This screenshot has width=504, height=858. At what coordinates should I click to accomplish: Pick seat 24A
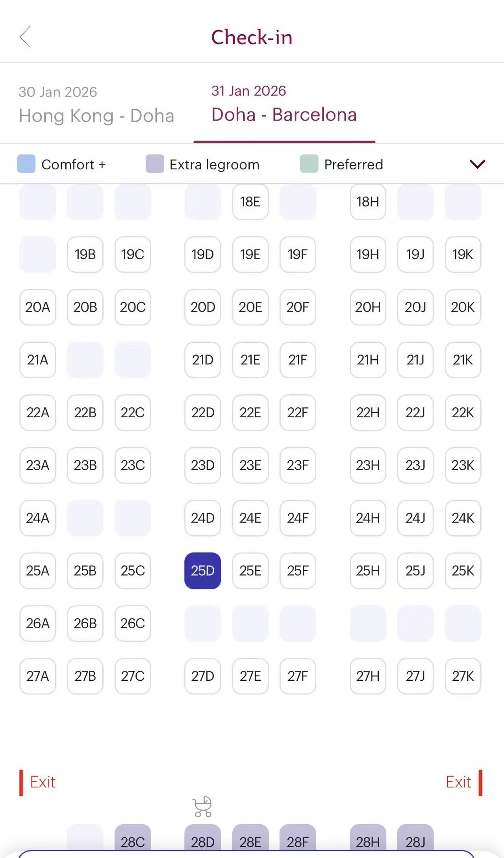pyautogui.click(x=38, y=518)
